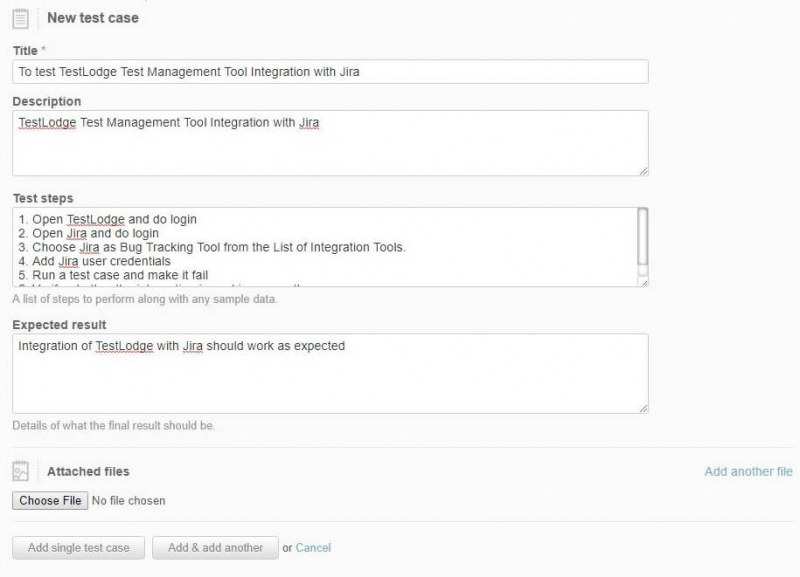The width and height of the screenshot is (800, 577).
Task: Click the No file chosen text
Action: (x=128, y=500)
